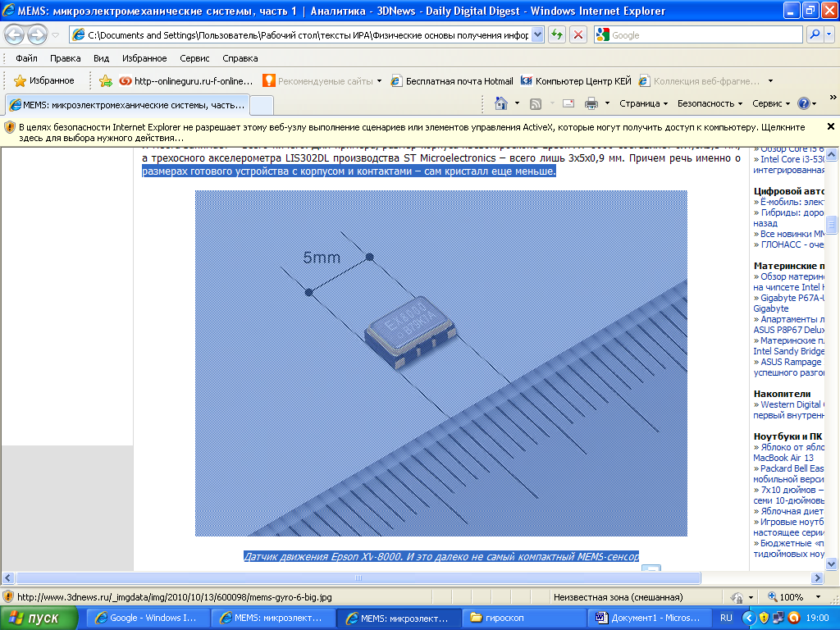Click horizontal scrollbar right arrow
Image resolution: width=840 pixels, height=630 pixels.
pos(817,578)
